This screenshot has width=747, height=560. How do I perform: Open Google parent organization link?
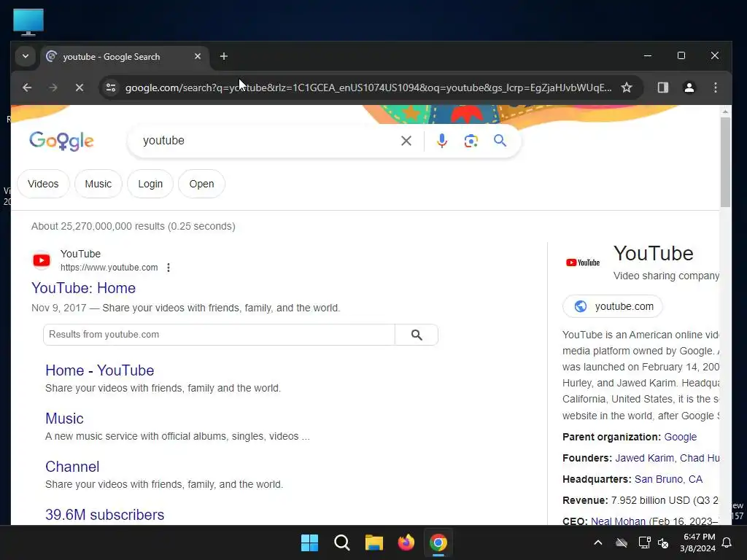(x=681, y=437)
